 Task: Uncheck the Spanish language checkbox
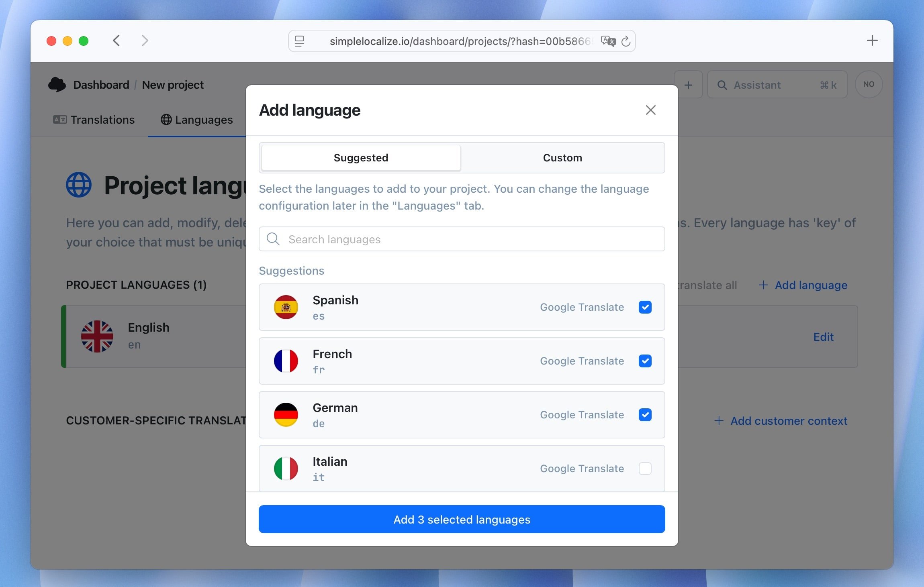[645, 307]
